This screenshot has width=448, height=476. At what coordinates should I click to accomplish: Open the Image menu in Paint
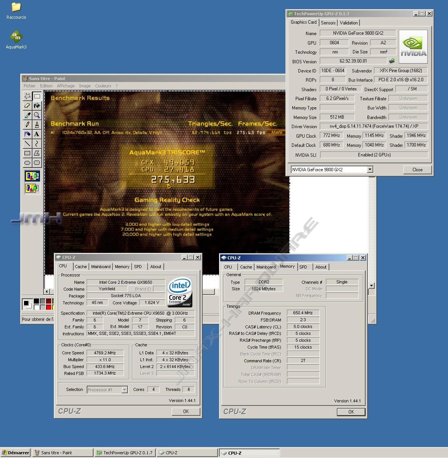click(85, 86)
